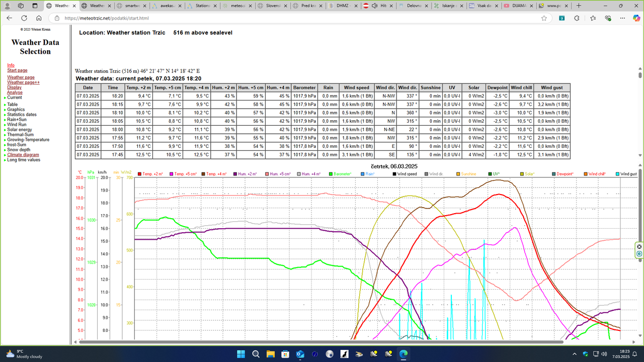Toggle the Wind gust legend cyan swatch

click(617, 174)
